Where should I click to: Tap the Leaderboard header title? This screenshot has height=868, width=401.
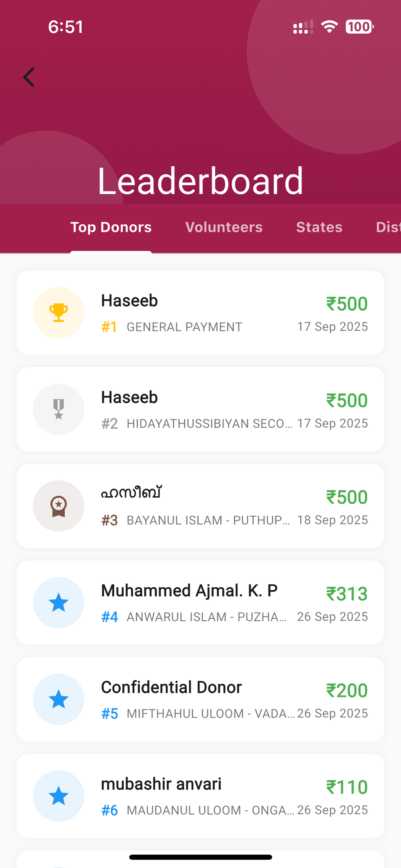pyautogui.click(x=200, y=181)
